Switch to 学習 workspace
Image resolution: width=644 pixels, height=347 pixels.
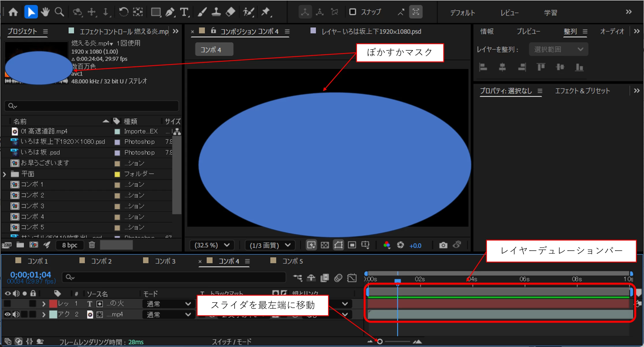[550, 13]
